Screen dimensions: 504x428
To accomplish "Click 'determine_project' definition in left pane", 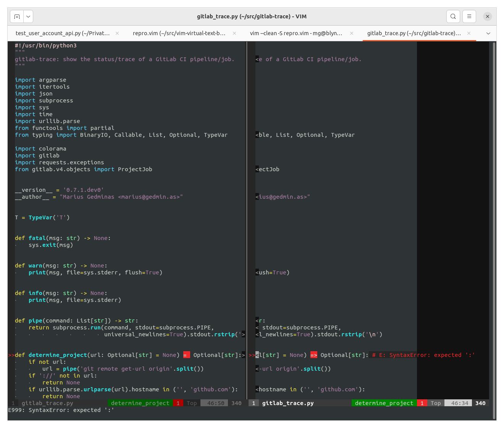I will point(58,355).
